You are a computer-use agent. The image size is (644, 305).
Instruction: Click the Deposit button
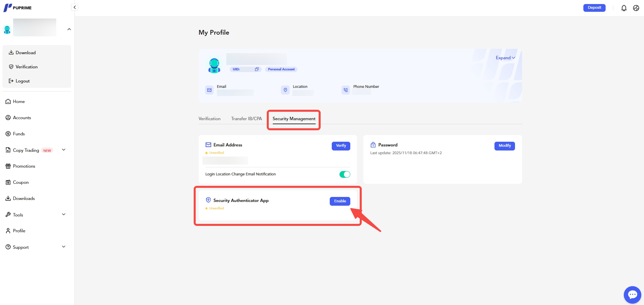594,8
